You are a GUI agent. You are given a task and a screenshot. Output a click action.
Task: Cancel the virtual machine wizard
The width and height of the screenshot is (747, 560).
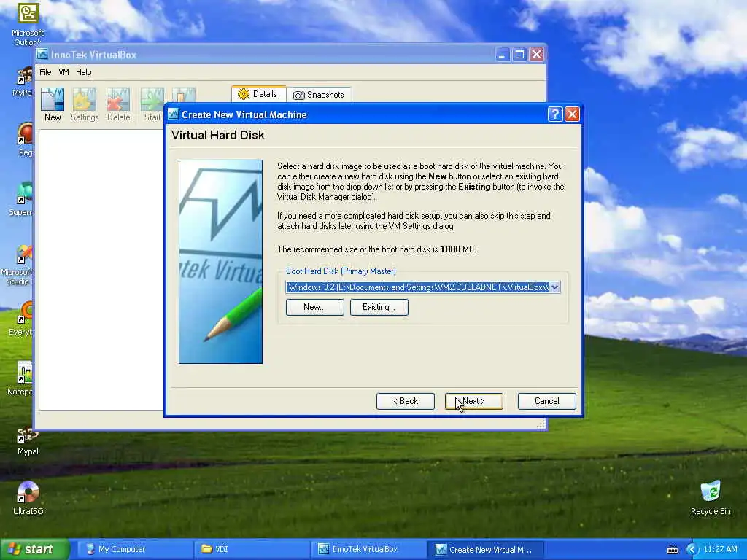click(x=547, y=401)
